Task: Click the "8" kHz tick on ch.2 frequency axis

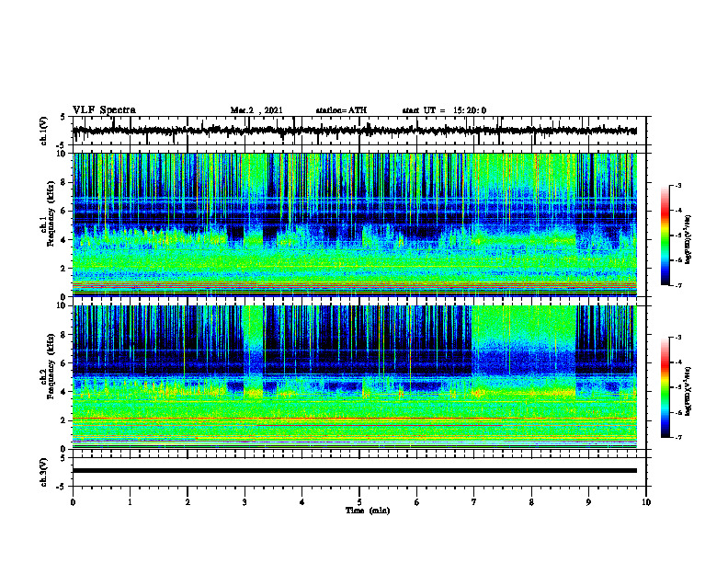Action: 63,335
